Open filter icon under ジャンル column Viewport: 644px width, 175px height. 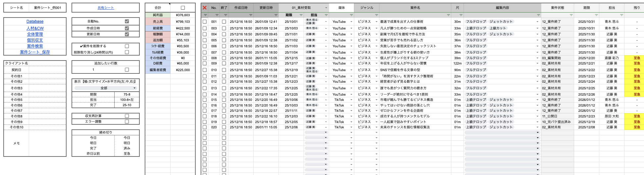pos(376,15)
